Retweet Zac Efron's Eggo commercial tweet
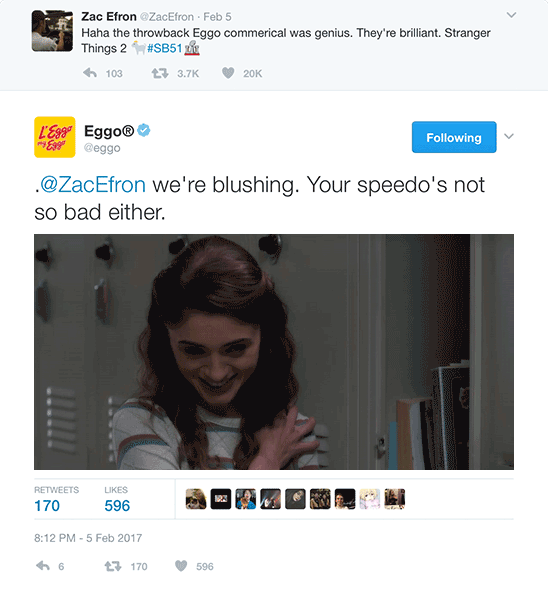 159,73
